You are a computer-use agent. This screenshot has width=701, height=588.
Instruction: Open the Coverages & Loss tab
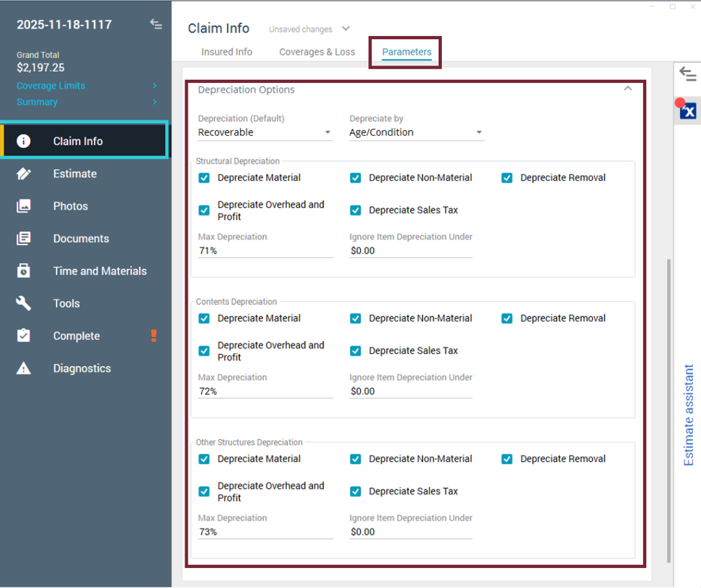click(317, 52)
